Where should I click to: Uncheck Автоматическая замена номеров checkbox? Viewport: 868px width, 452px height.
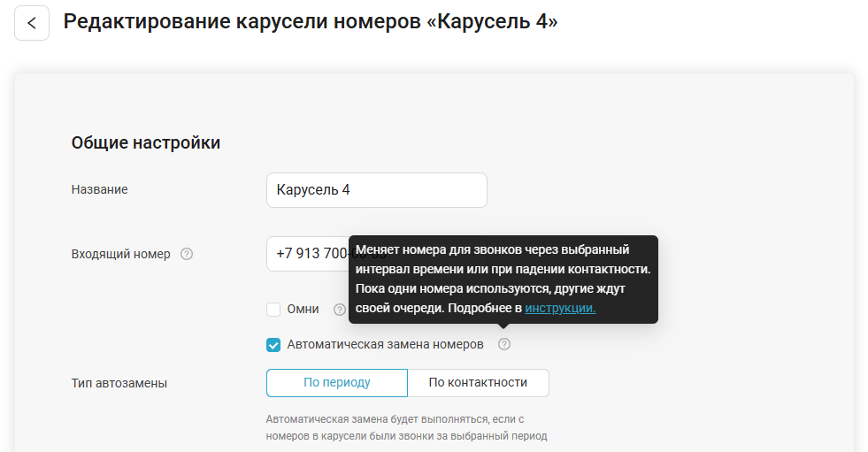coord(273,345)
